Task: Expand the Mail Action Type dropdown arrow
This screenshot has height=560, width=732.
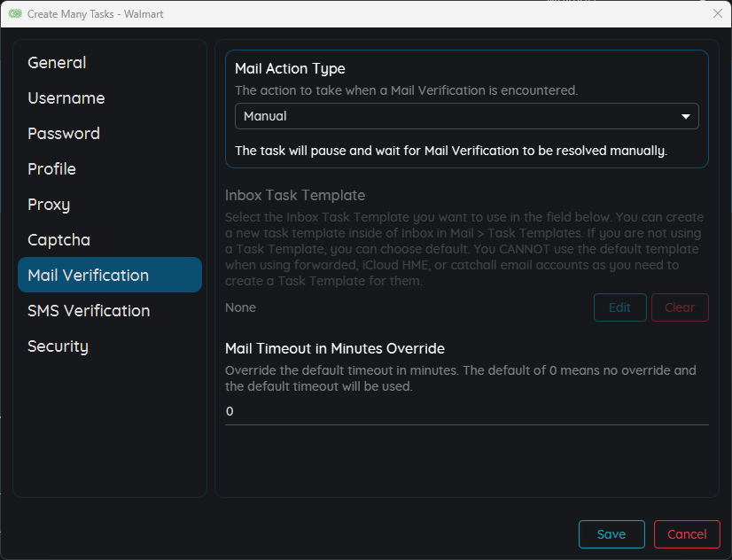Action: [x=685, y=116]
